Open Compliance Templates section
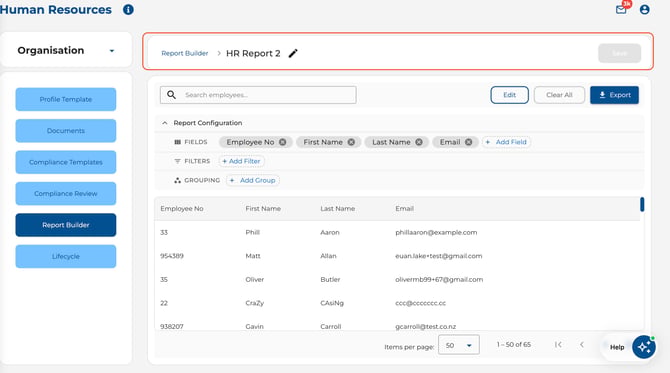Screen dimensions: 670x373 pyautogui.click(x=66, y=162)
